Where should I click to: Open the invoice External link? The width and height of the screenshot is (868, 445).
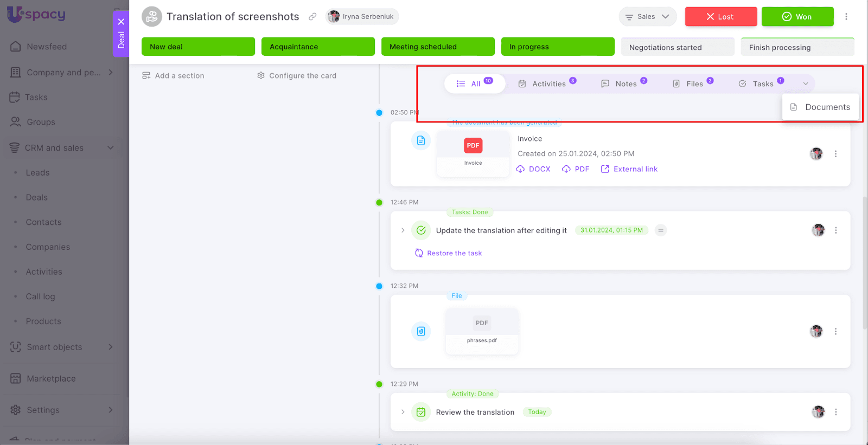click(x=629, y=169)
